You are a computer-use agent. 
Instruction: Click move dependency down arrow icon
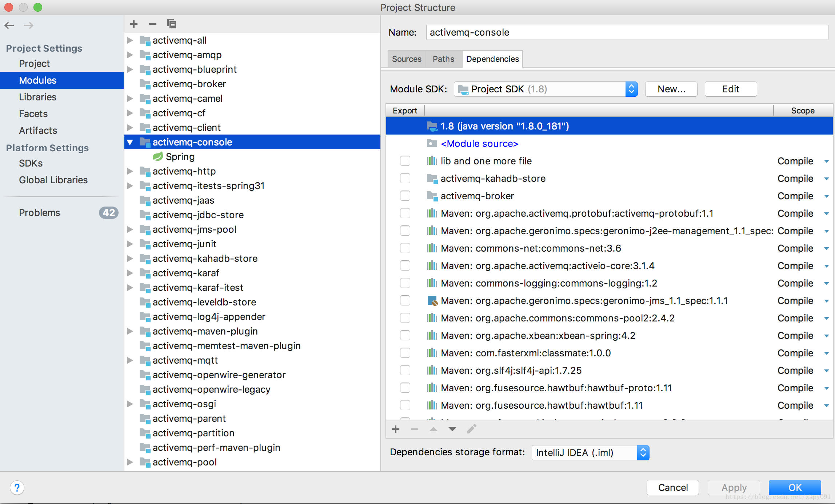point(452,429)
